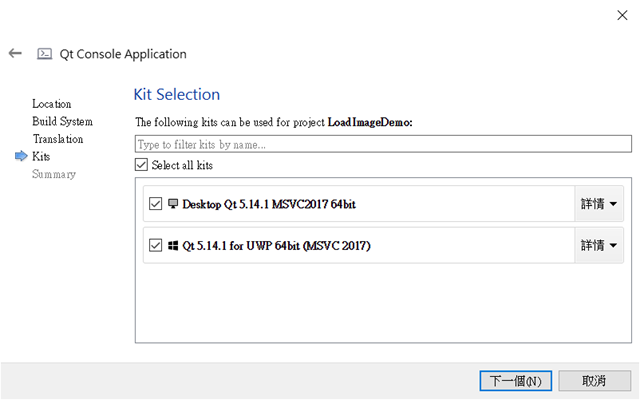Screen dimensions: 640x400
Task: Click the 下一個(N) next button
Action: coord(516,381)
